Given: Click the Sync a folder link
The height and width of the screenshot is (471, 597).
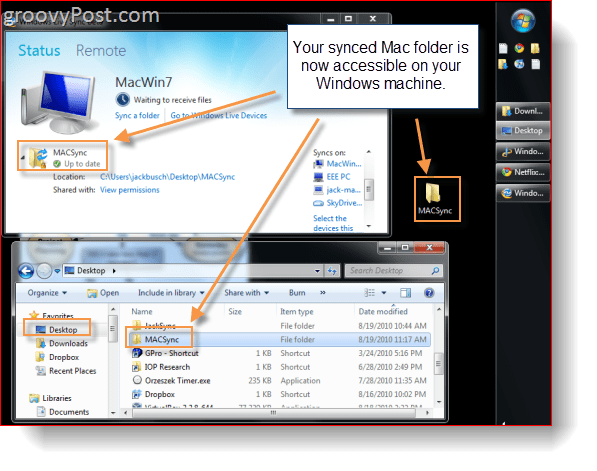Looking at the screenshot, I should 137,115.
